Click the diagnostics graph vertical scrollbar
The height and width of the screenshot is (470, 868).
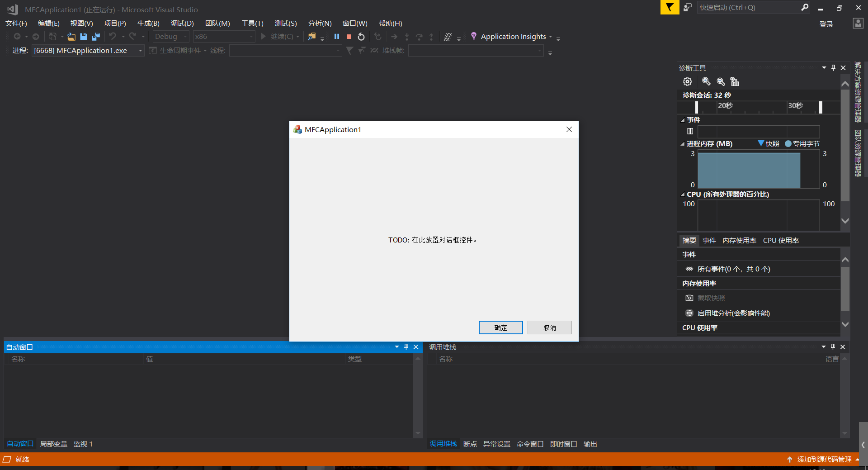tap(845, 145)
